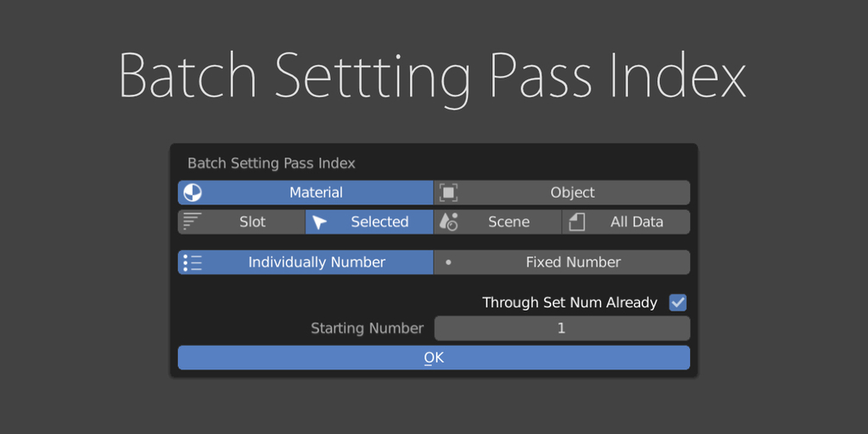Click the All Data file icon
Viewport: 868px width, 434px height.
pos(577,222)
